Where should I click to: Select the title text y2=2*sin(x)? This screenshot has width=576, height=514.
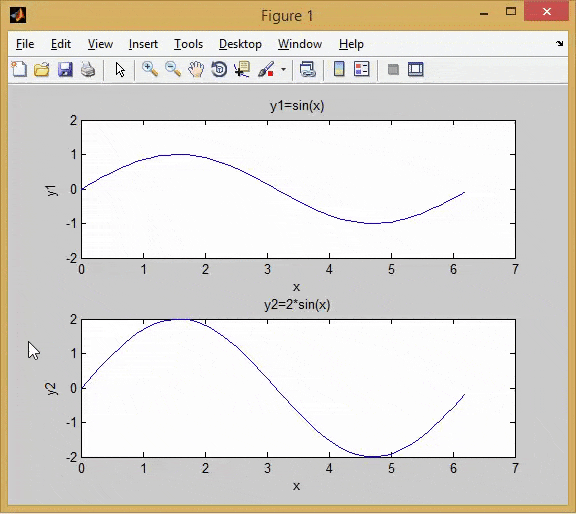tap(297, 305)
